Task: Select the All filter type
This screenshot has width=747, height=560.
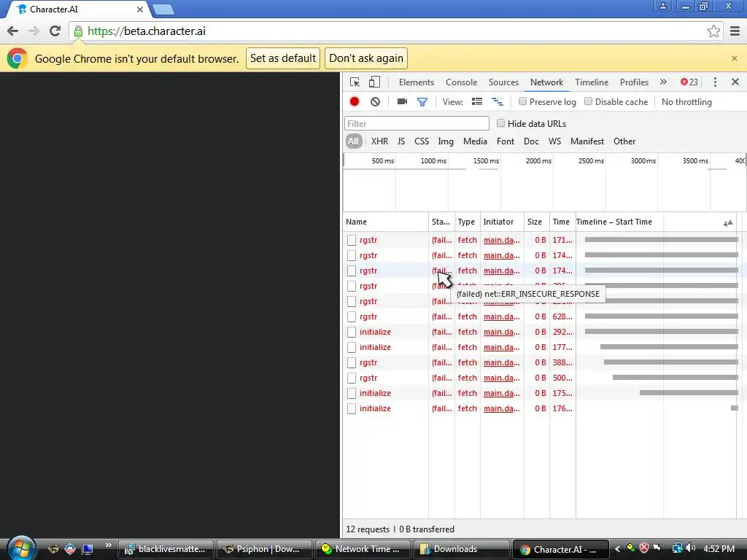Action: click(353, 141)
